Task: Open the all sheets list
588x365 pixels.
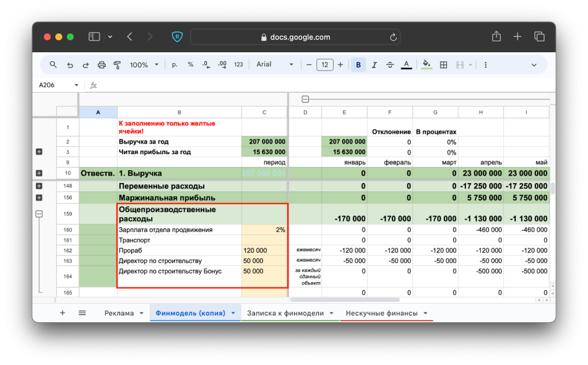Action: click(82, 313)
